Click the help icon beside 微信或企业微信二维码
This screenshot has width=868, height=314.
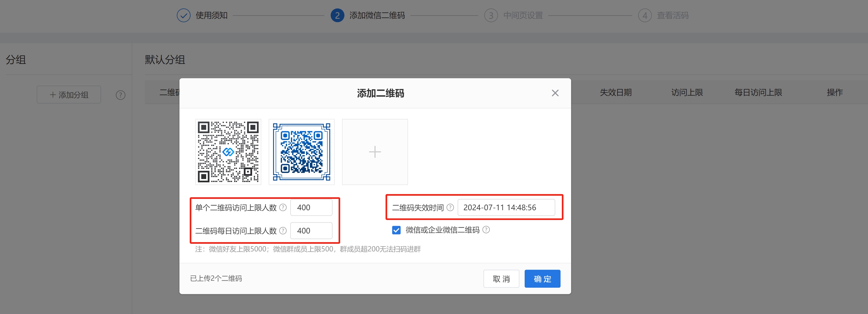coord(486,230)
